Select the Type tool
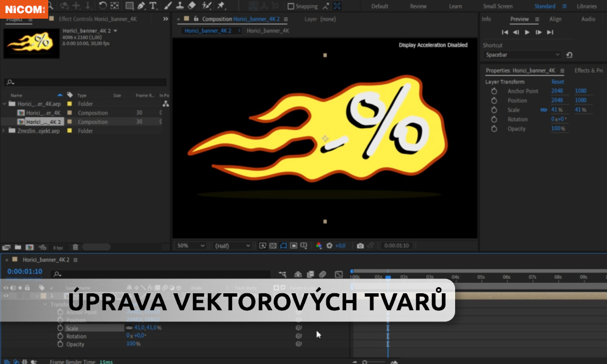607x364 pixels. tap(153, 5)
